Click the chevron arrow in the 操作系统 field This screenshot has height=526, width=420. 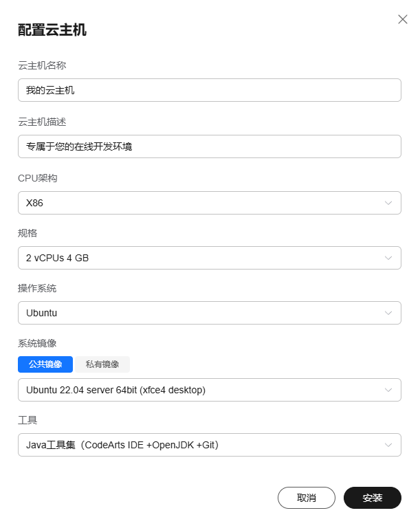pyautogui.click(x=388, y=313)
